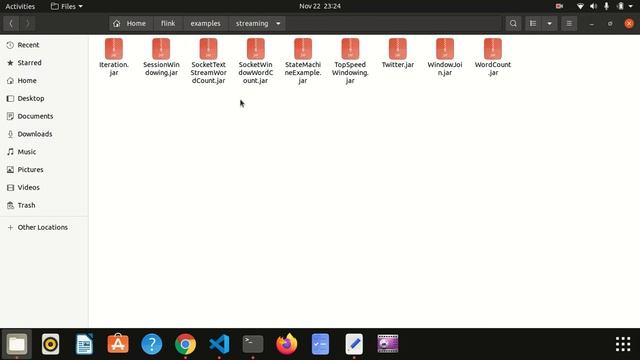Open Documents in sidebar
Image resolution: width=640 pixels, height=360 pixels.
coord(44,116)
